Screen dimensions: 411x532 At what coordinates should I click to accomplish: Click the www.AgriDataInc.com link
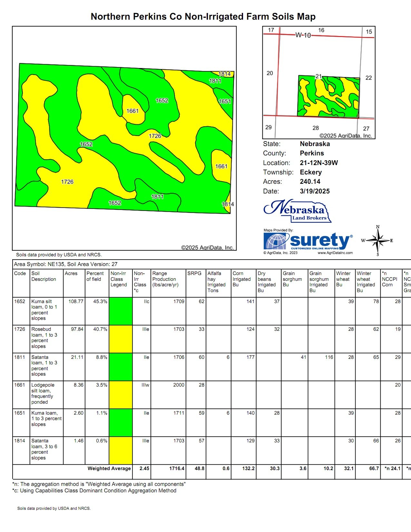(x=335, y=253)
